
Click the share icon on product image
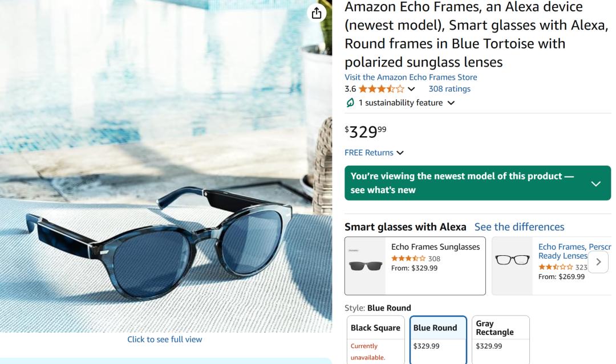(317, 13)
